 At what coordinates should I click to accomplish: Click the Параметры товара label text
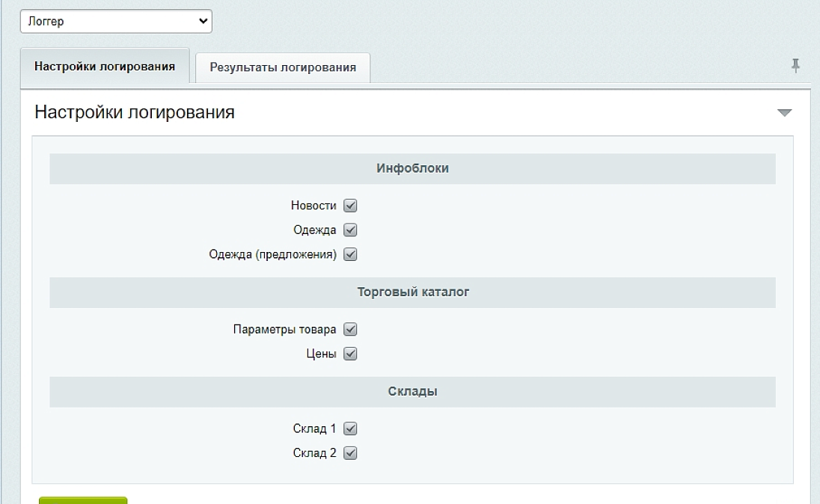pos(284,330)
